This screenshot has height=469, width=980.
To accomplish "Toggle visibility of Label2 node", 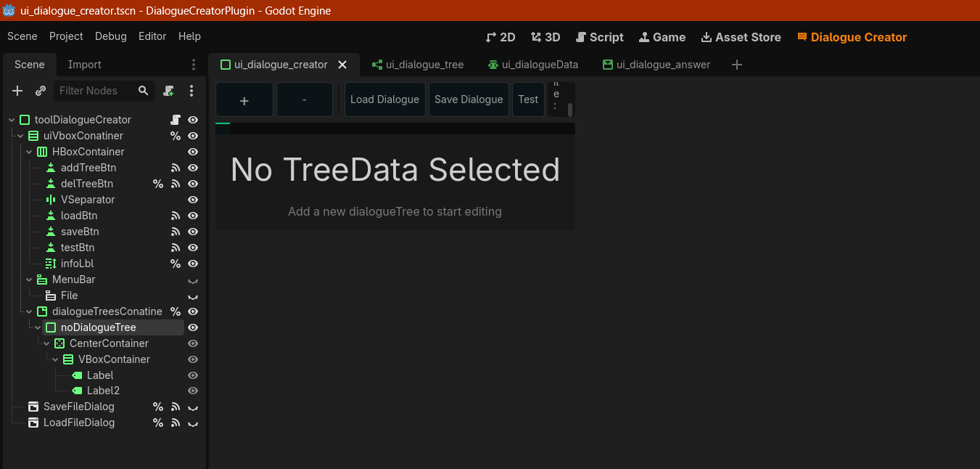I will tap(193, 391).
